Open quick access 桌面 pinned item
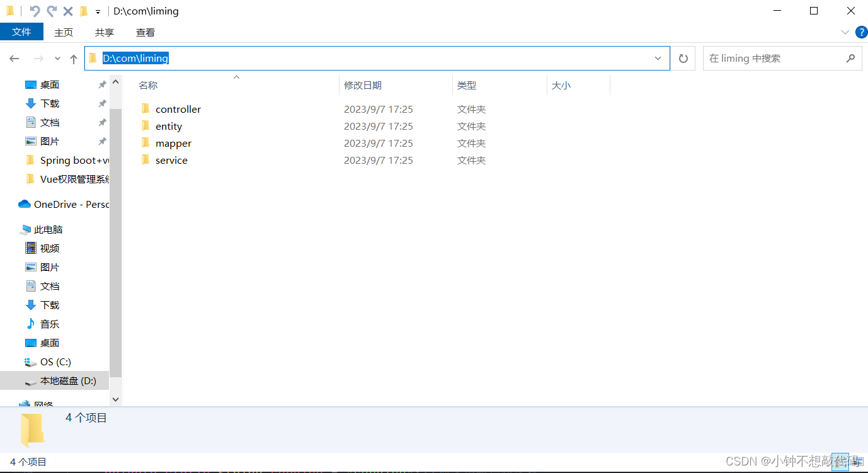 pos(50,84)
